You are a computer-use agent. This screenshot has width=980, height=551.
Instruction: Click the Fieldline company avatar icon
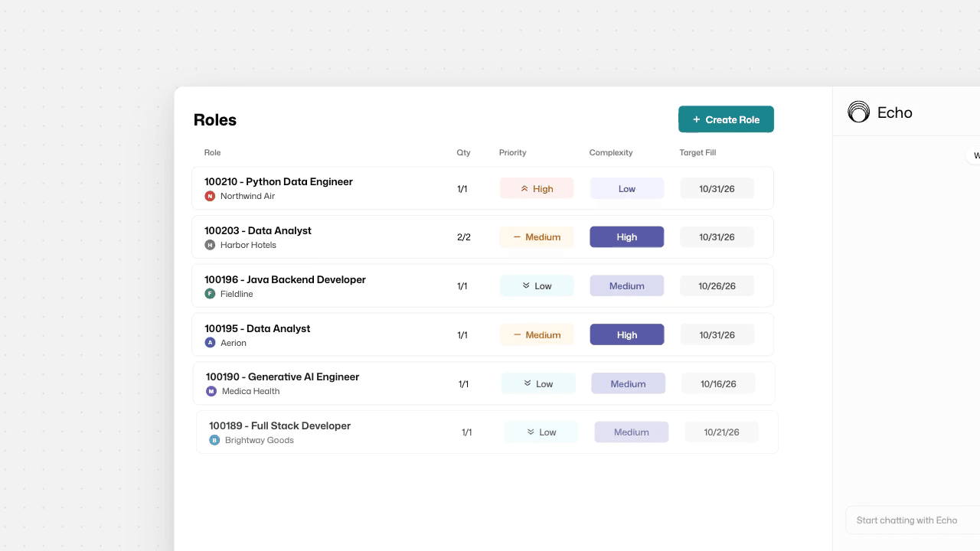pos(210,294)
